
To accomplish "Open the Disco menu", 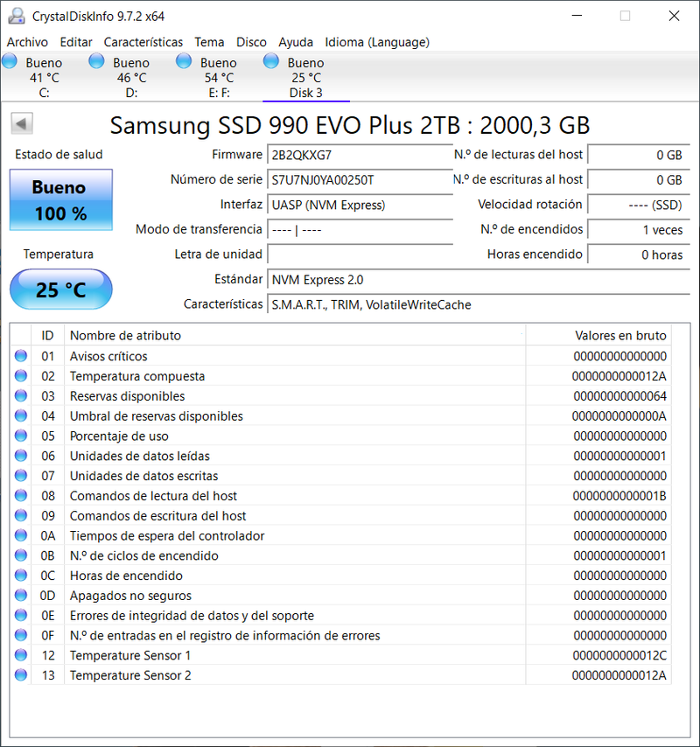I will pos(251,42).
